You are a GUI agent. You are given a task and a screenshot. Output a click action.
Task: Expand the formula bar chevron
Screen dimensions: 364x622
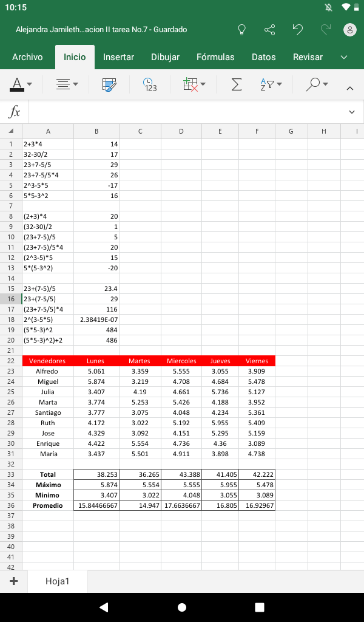coord(352,112)
